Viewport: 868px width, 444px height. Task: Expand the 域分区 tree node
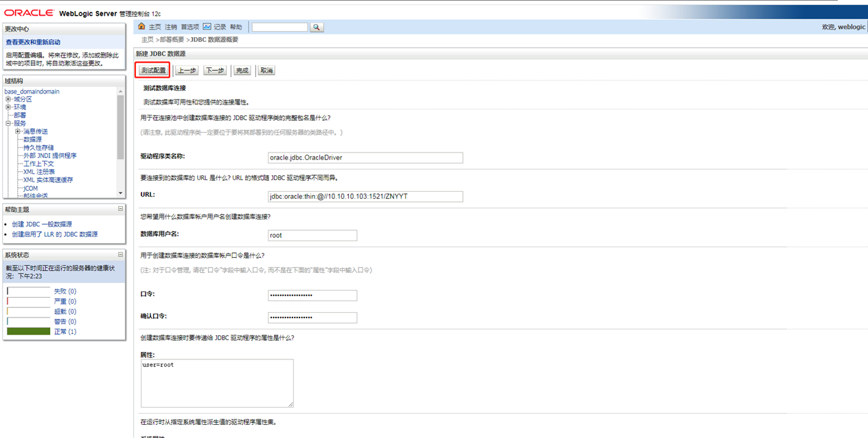(8, 99)
